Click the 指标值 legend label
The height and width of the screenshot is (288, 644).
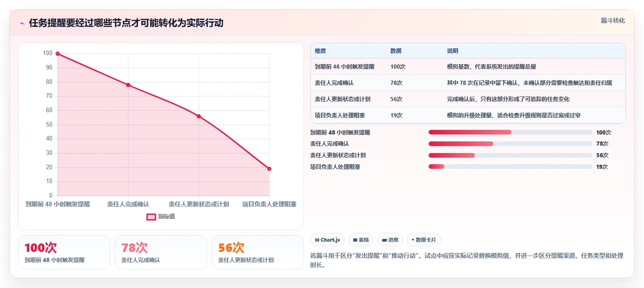point(167,217)
